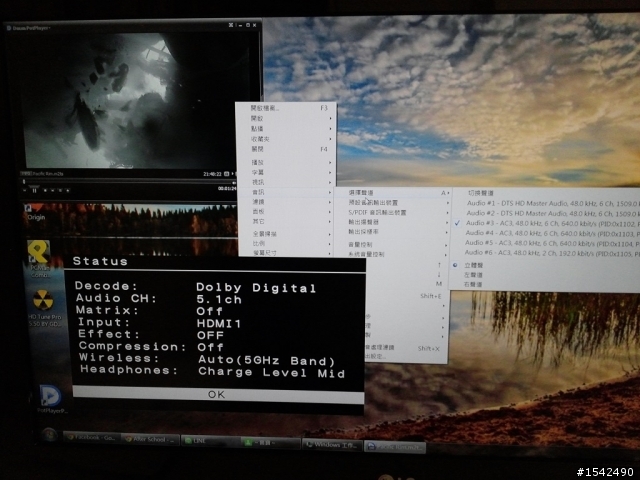640x480 pixels.
Task: Expand the 視訊 submenu
Action: click(287, 182)
